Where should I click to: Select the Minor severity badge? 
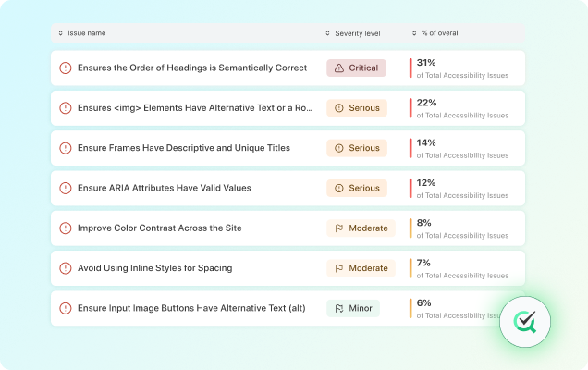click(x=352, y=308)
